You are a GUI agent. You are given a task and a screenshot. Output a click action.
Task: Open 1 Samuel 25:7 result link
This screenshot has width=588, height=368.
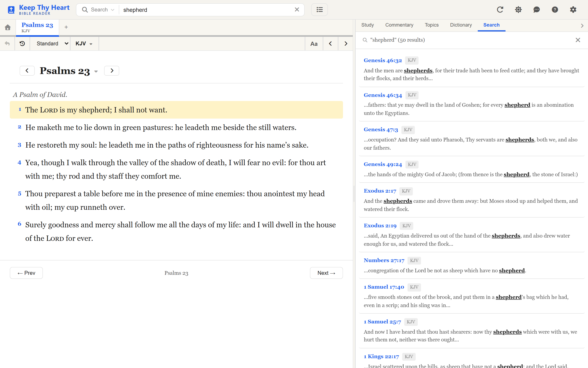click(x=382, y=322)
